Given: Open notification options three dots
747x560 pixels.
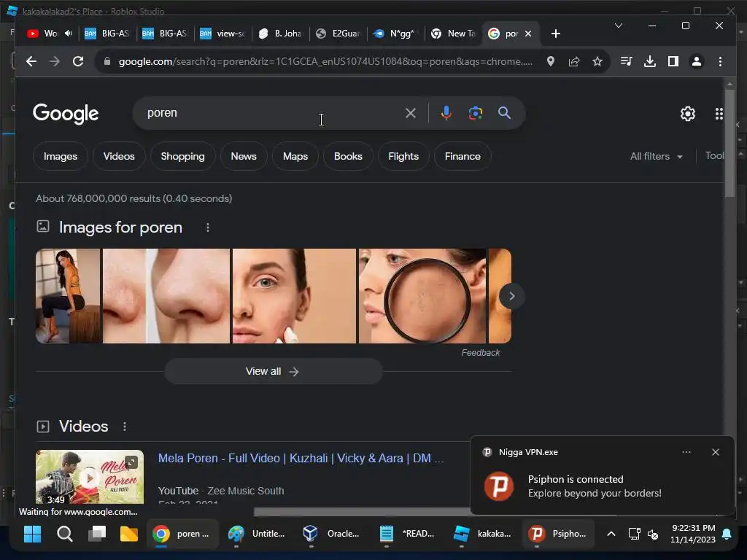Looking at the screenshot, I should (x=686, y=452).
